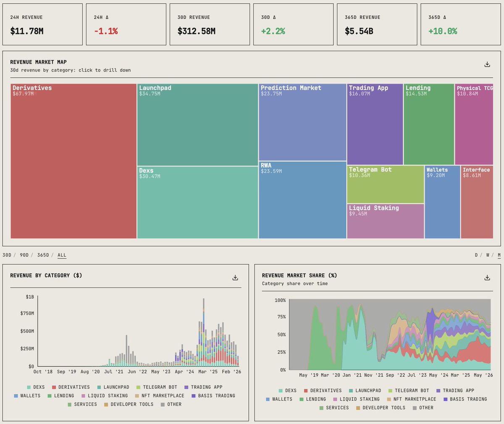
Task: Click the tallest bar in Revenue by Category
Action: pos(204,332)
